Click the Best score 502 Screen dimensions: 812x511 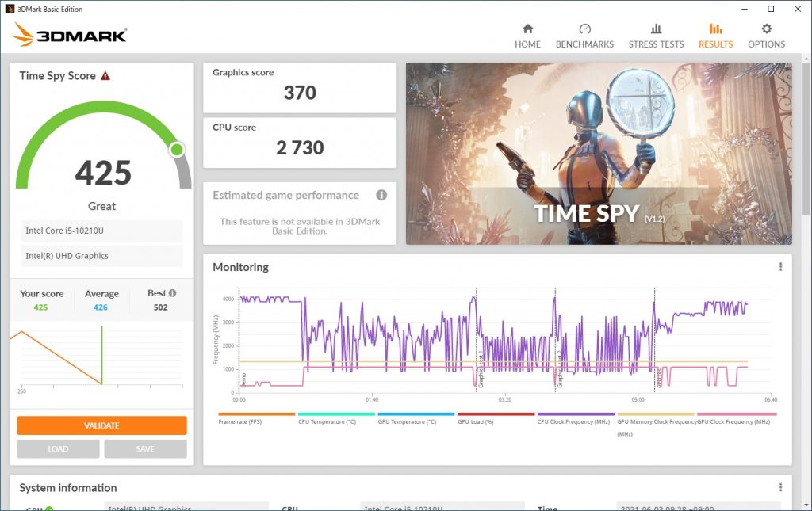(x=160, y=307)
